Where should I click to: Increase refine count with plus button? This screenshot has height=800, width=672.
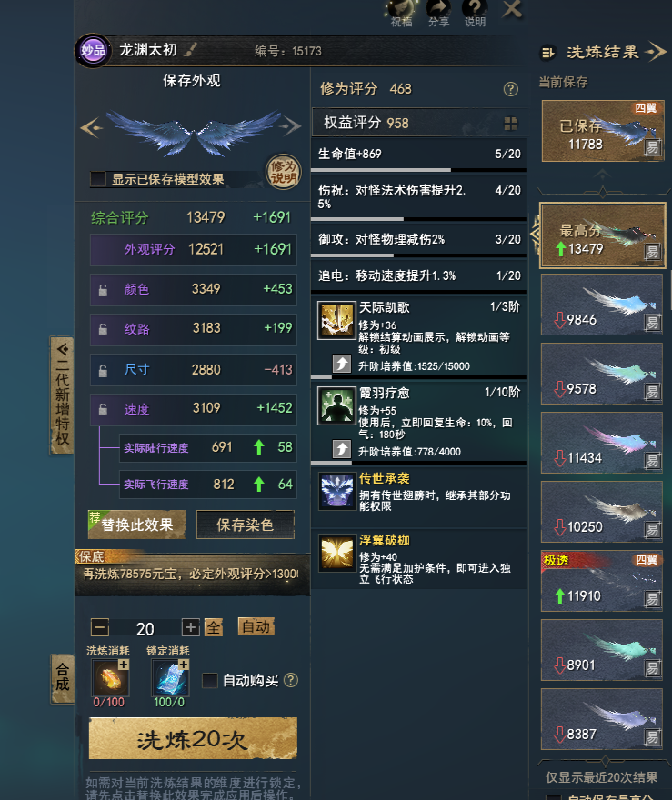click(x=191, y=627)
